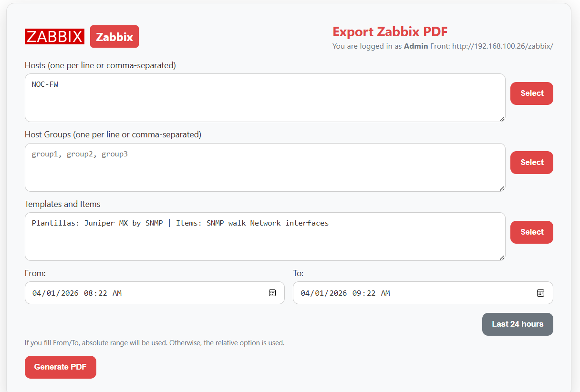
Task: Click Templates and Items textarea resize handle
Action: click(502, 258)
